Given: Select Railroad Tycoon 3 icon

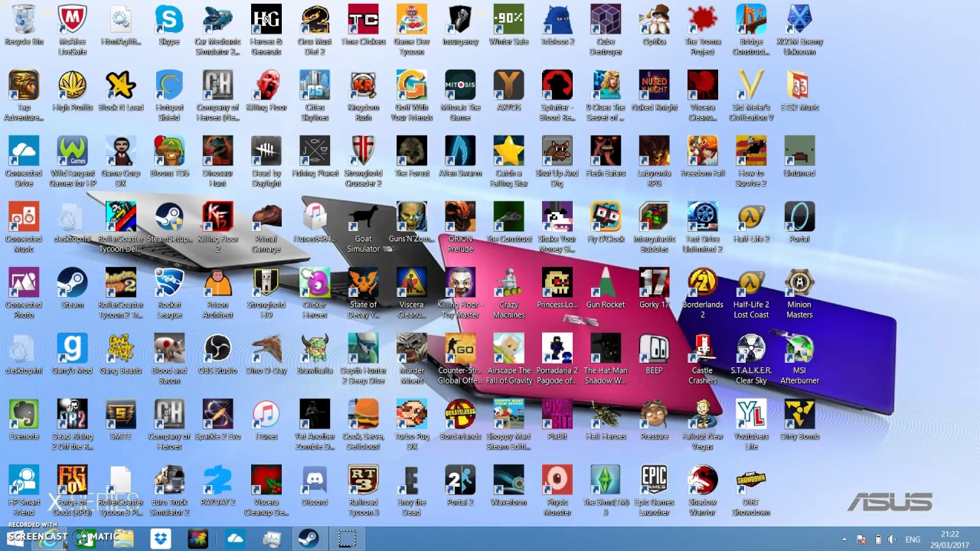Looking at the screenshot, I should 363,491.
